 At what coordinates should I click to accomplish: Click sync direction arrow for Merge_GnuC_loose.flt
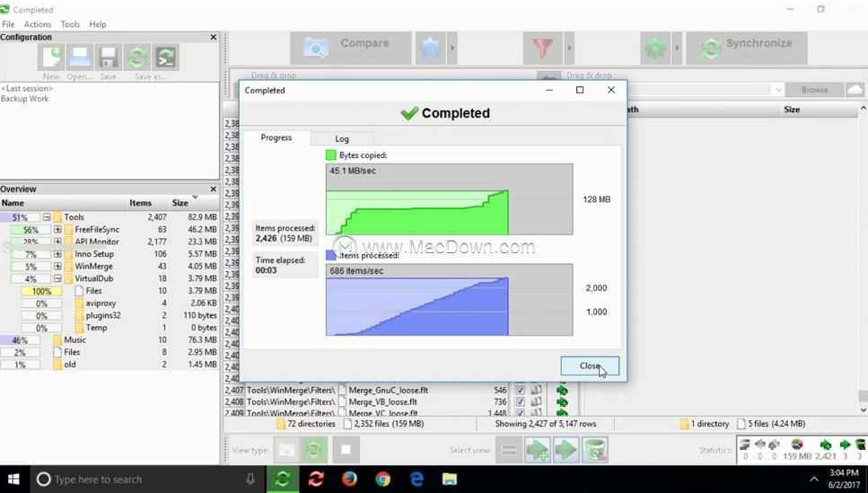563,390
